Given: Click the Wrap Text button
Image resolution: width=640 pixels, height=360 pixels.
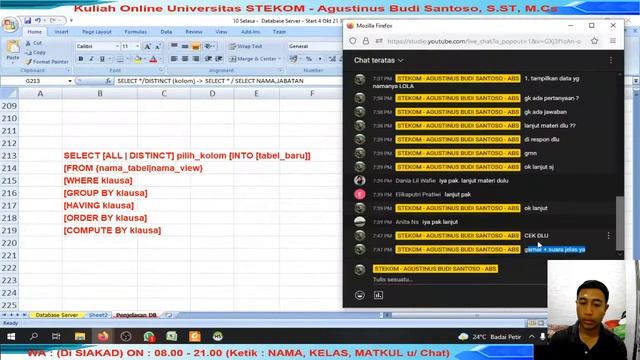Looking at the screenshot, I should (x=246, y=47).
